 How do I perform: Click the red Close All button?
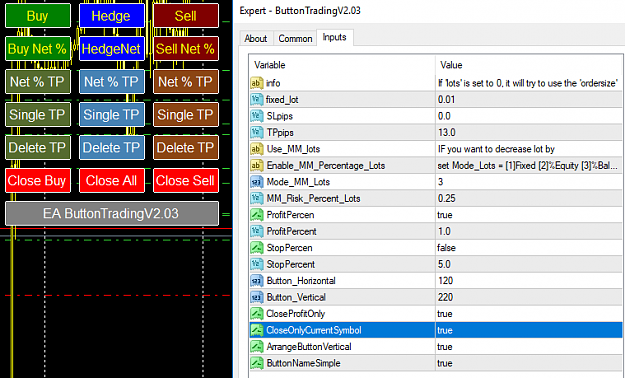point(112,181)
